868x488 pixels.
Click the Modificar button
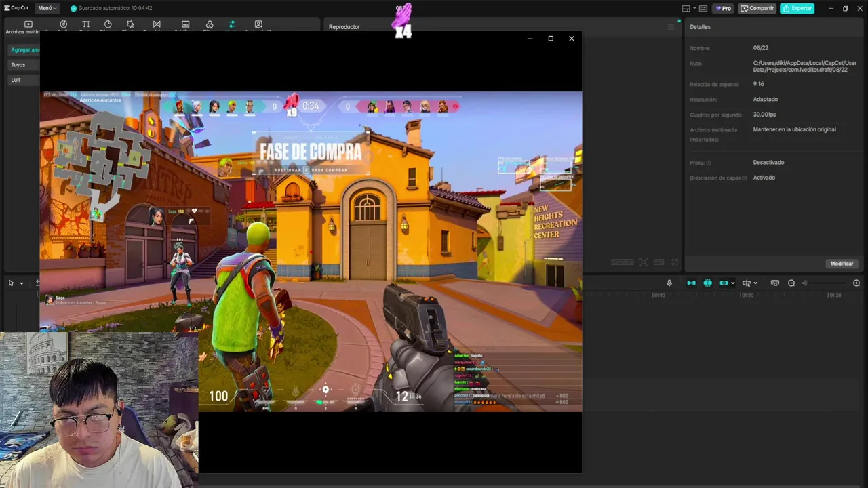842,264
